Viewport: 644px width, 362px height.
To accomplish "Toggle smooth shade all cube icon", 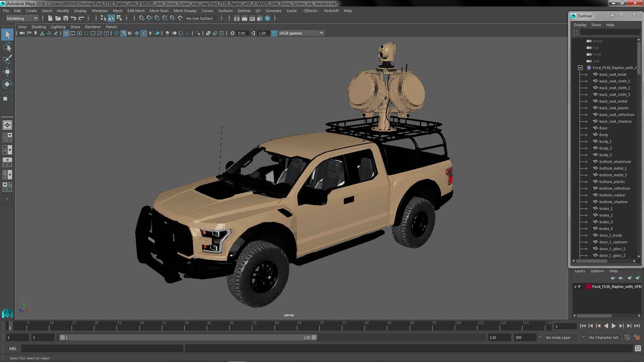I will [123, 33].
